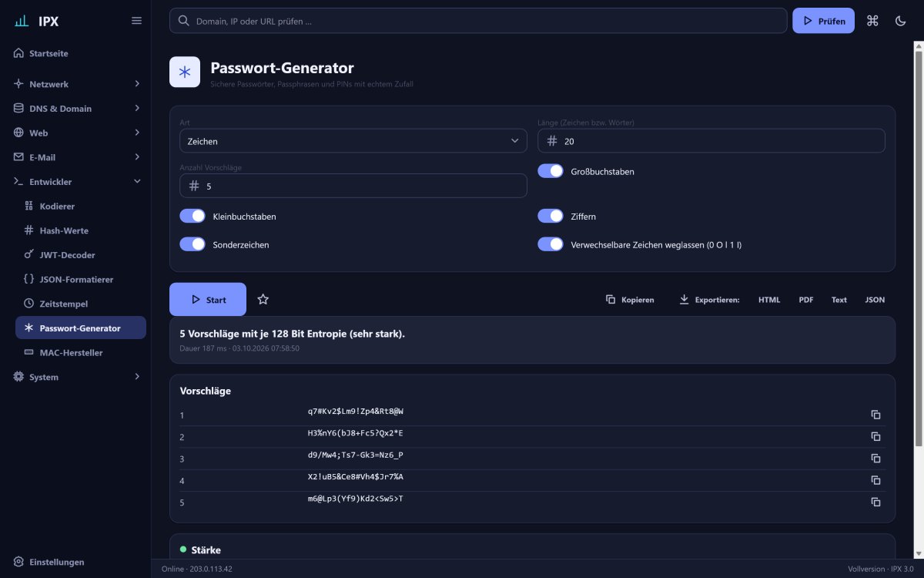Viewport: 924px width, 578px height.
Task: Select password q7#Kv2$Lm9!Zp4&Rt8@W
Action: pos(356,412)
